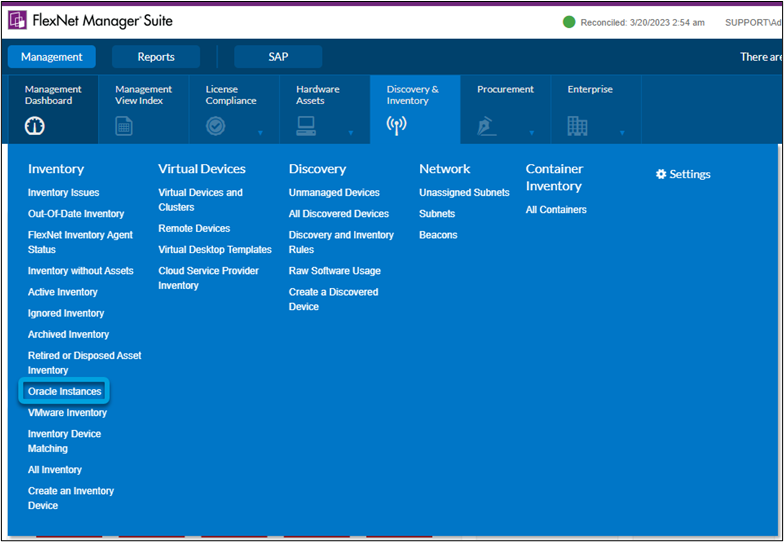
Task: Click the Reconciled date and time text
Action: pos(642,22)
